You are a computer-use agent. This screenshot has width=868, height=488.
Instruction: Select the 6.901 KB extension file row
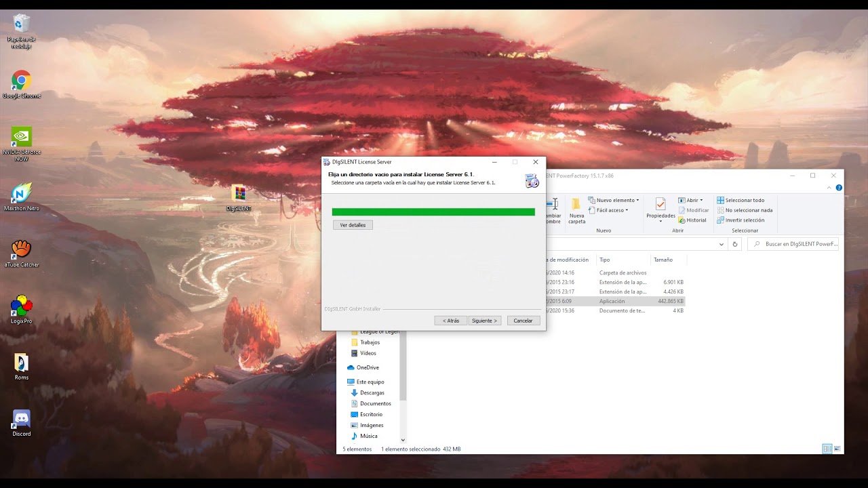pyautogui.click(x=615, y=282)
